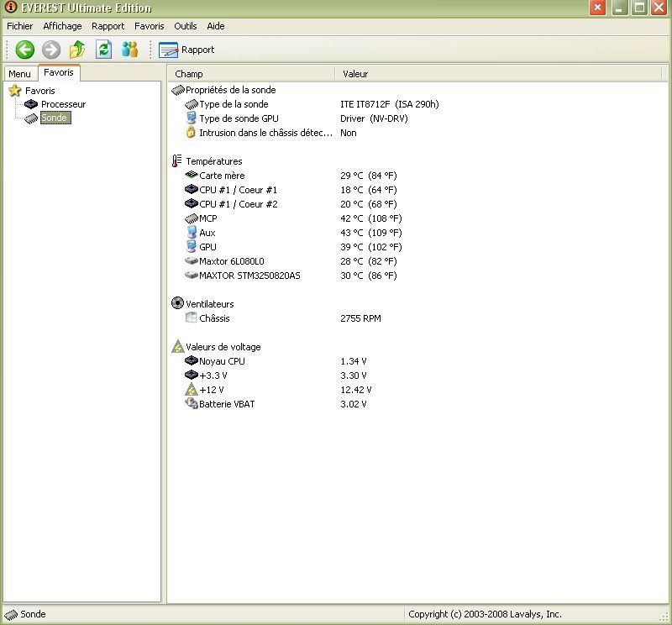Click the thermometer icon beside Températures
The width and height of the screenshot is (672, 625).
(x=177, y=161)
